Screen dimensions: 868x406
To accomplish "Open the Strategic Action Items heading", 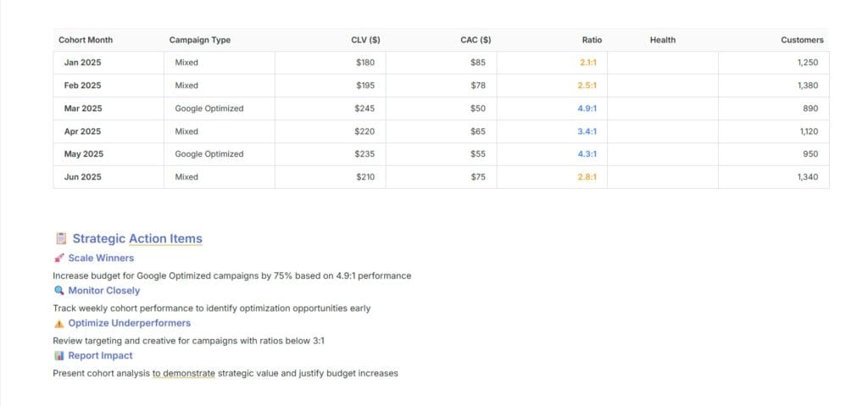I will click(137, 239).
